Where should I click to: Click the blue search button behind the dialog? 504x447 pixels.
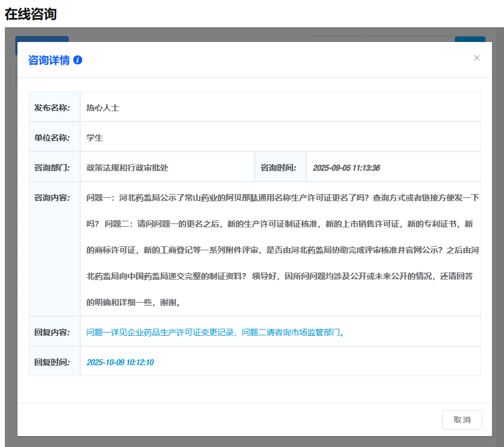[470, 39]
